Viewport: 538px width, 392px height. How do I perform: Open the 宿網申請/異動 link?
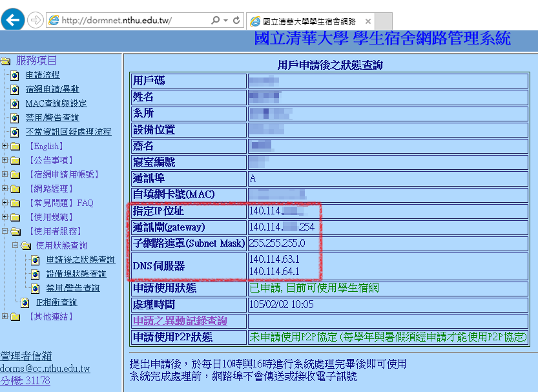(52, 89)
